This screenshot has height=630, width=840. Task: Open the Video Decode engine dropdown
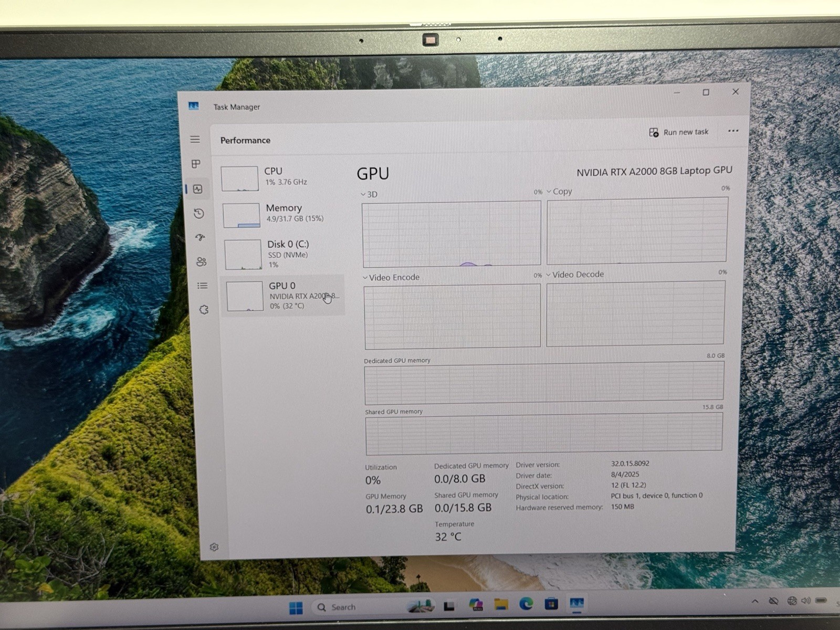pyautogui.click(x=575, y=275)
